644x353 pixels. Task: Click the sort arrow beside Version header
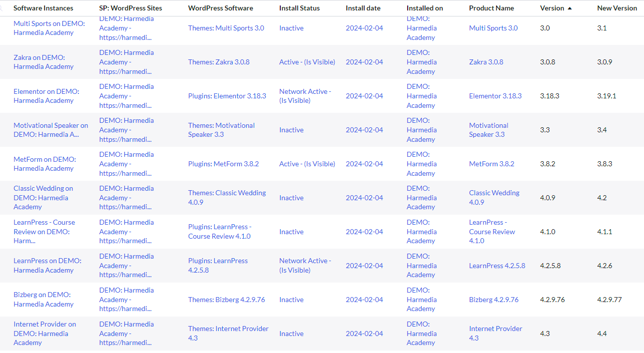point(570,8)
